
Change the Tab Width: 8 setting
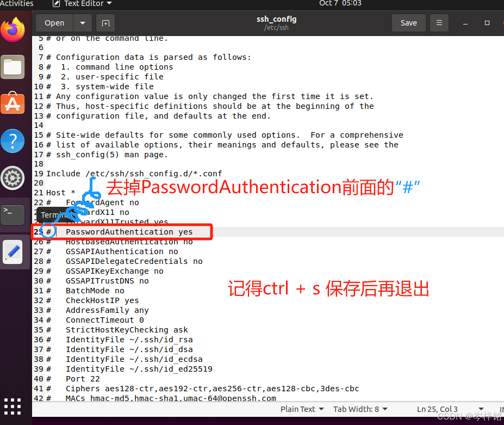click(x=360, y=409)
